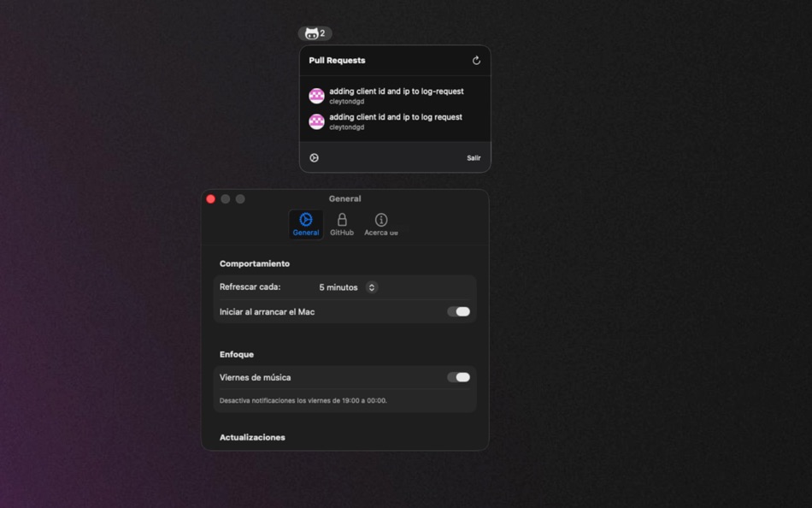Expand the Refrescar cada stepper arrows
The width and height of the screenshot is (812, 508).
(371, 287)
